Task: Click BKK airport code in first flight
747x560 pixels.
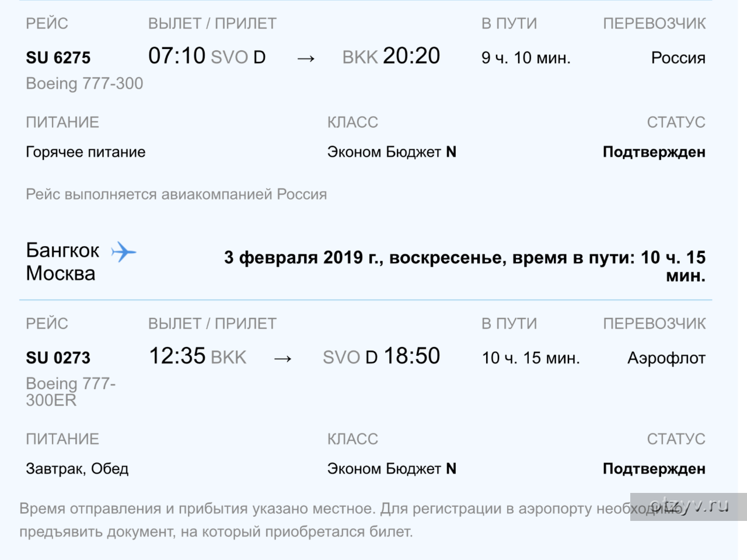Action: [x=360, y=57]
